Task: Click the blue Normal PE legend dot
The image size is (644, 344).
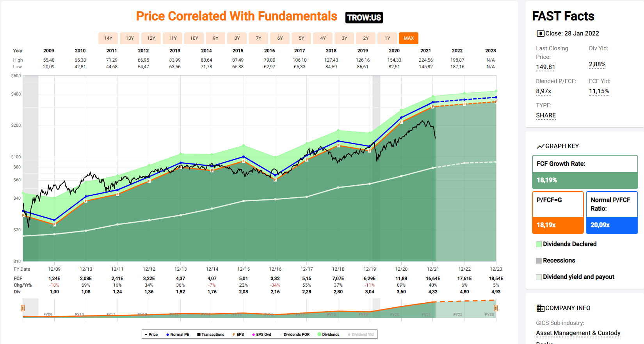Action: pyautogui.click(x=167, y=335)
